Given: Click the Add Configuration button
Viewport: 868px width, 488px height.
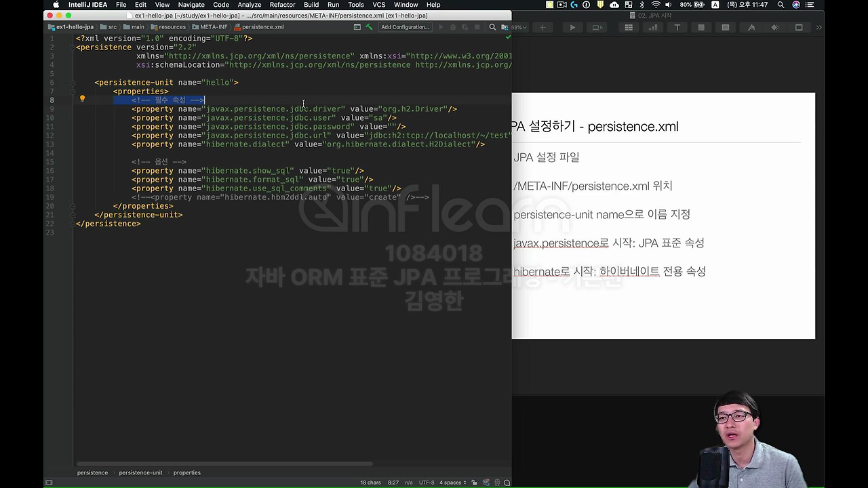Looking at the screenshot, I should tap(405, 27).
